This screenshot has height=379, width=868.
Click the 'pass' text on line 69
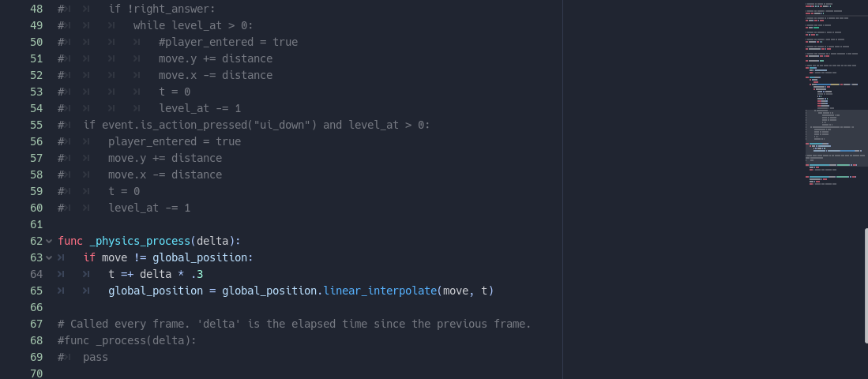(x=96, y=358)
